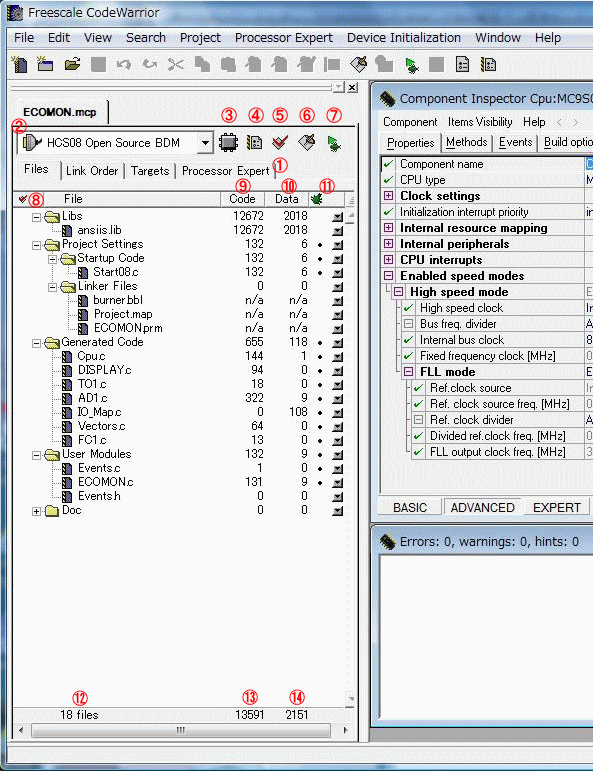Click the green bug debug column header
The height and width of the screenshot is (772, 594).
316,199
